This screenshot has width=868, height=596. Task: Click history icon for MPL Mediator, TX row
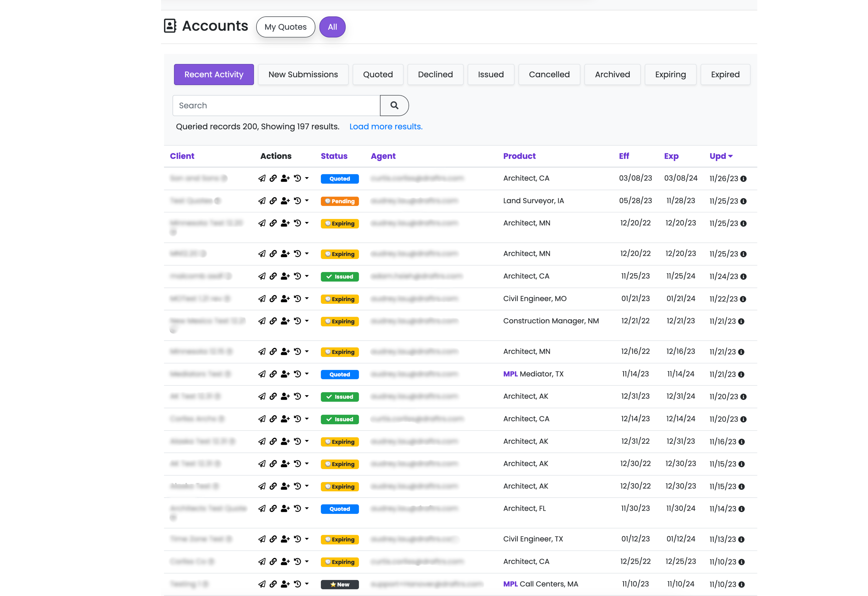(x=297, y=374)
